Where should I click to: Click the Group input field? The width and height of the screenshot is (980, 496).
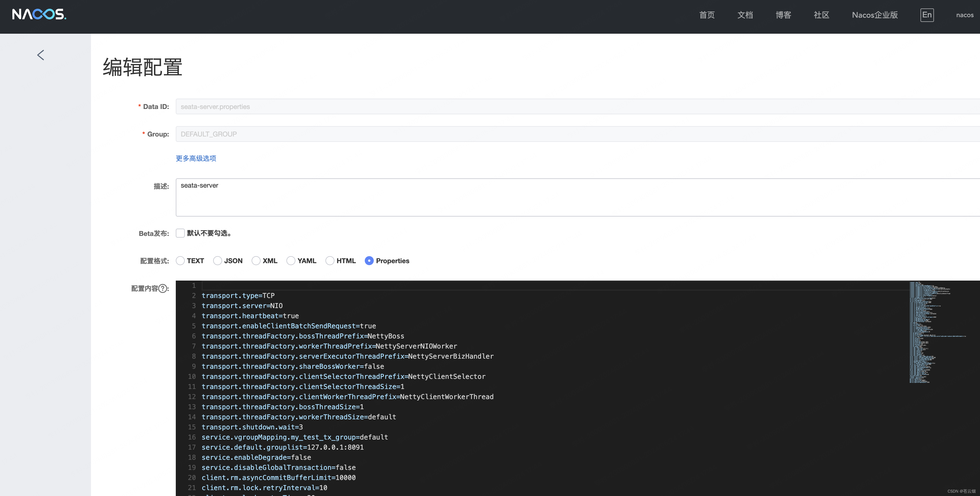pos(578,134)
